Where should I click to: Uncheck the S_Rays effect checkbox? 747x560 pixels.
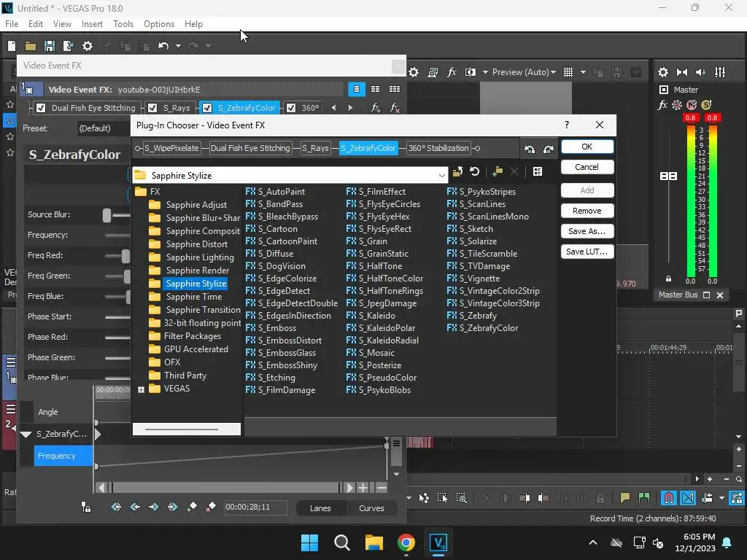152,108
